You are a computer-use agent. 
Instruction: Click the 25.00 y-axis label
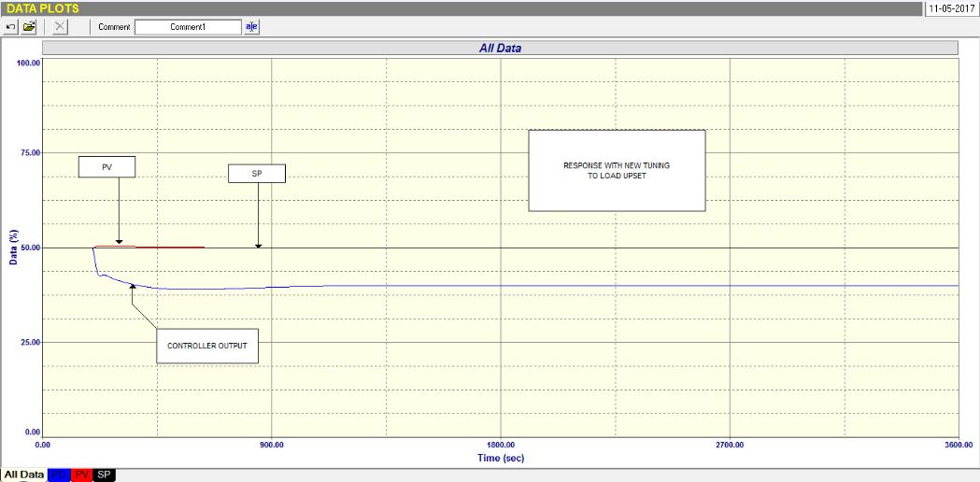[32, 342]
